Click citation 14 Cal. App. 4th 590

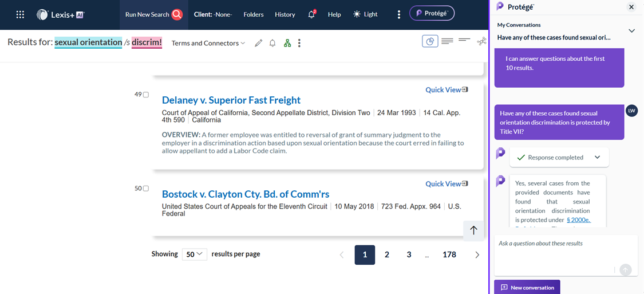pos(311,116)
